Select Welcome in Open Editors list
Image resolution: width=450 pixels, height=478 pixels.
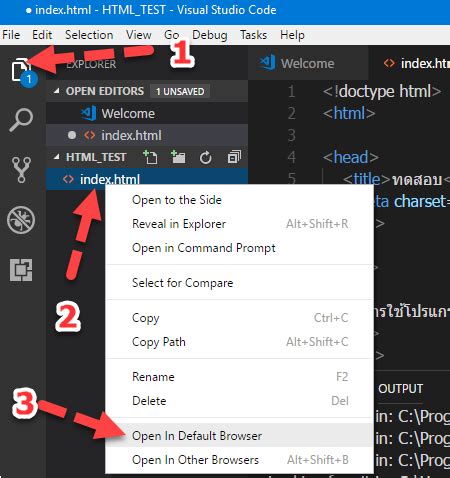tap(147, 113)
